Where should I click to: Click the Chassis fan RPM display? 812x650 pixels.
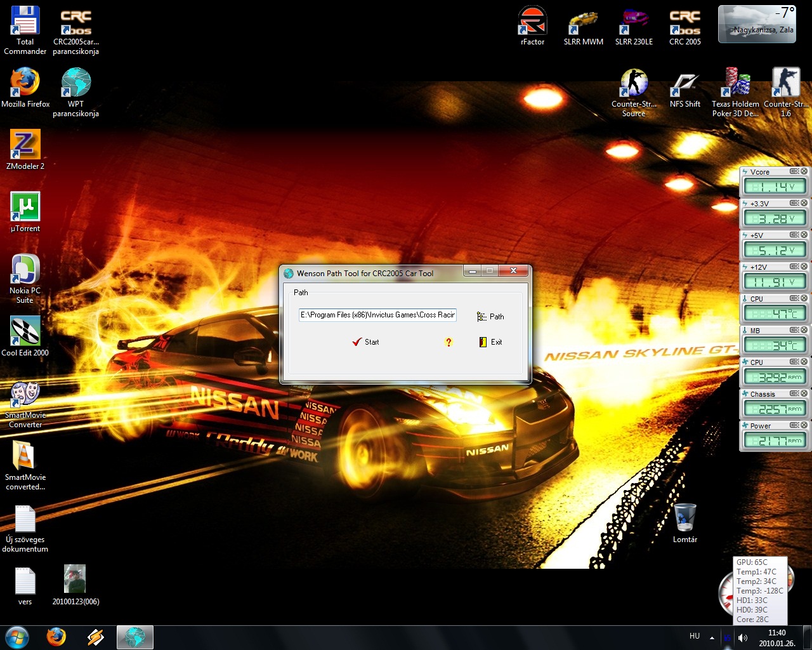(775, 409)
